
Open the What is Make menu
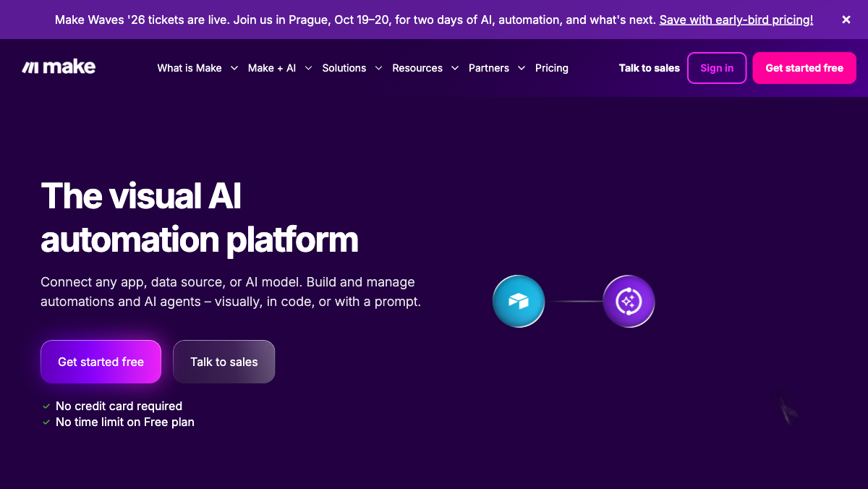point(190,68)
